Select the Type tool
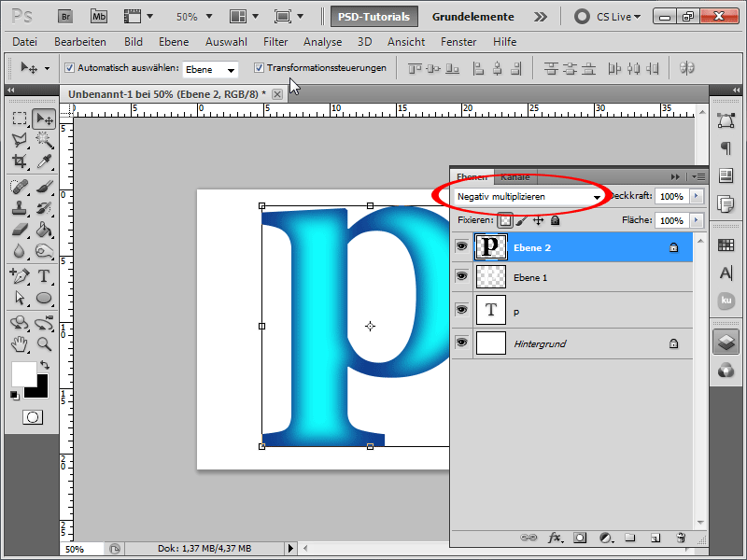This screenshot has width=747, height=560. (x=44, y=275)
